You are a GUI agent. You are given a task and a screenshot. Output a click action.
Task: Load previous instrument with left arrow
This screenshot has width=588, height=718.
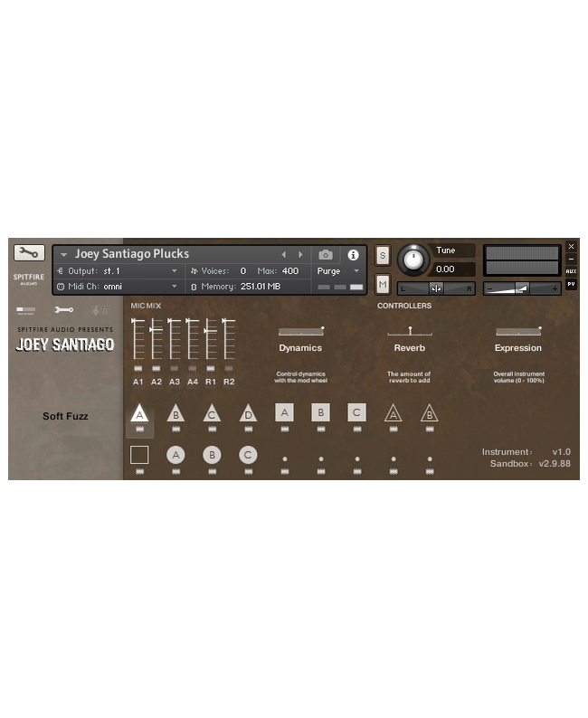click(x=284, y=255)
